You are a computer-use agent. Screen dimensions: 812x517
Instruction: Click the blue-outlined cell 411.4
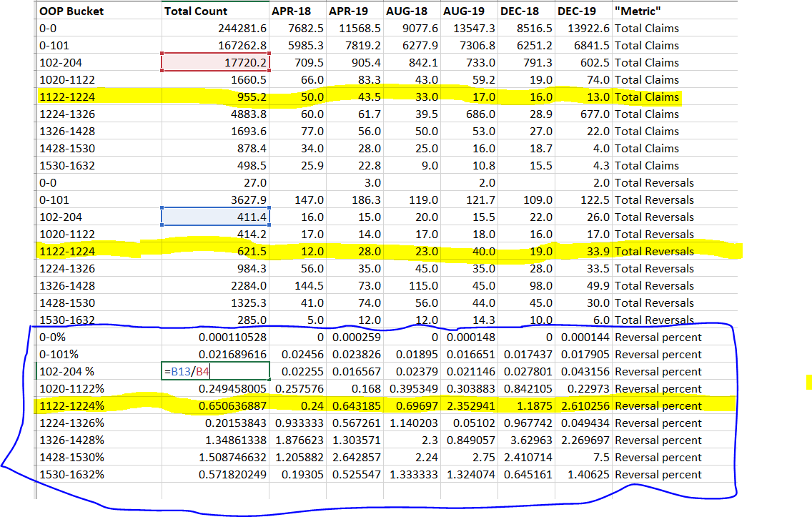coord(215,217)
